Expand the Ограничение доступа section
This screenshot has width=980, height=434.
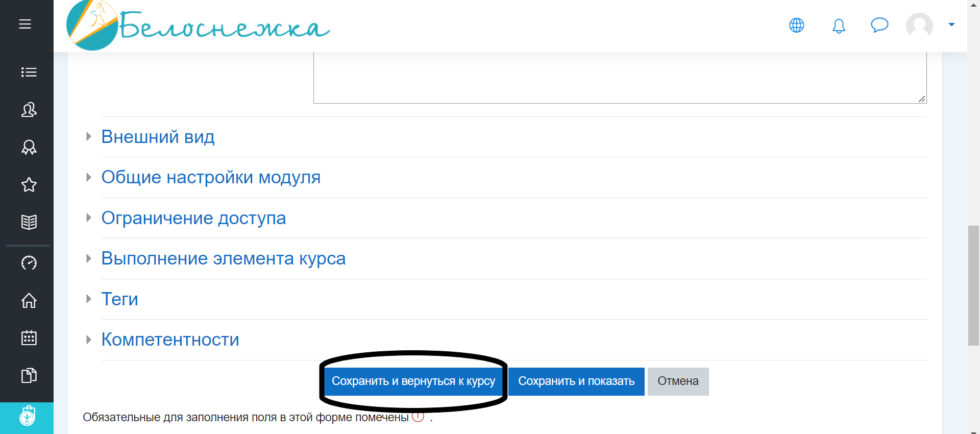pos(193,218)
